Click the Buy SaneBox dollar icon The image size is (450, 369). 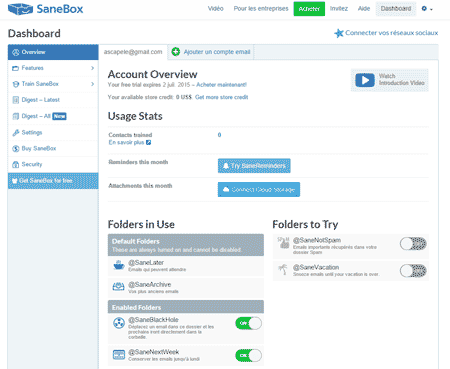pyautogui.click(x=15, y=148)
